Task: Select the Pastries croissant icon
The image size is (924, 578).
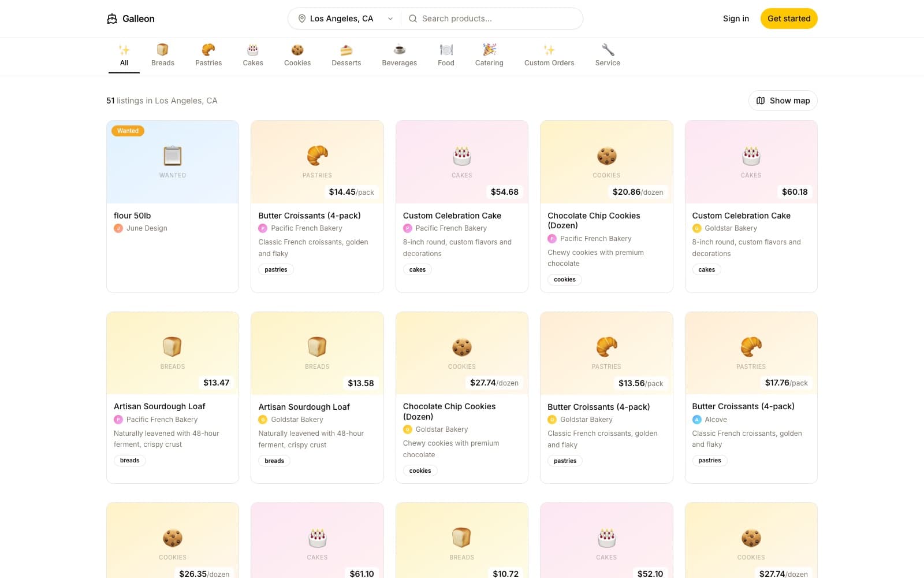Action: pyautogui.click(x=208, y=49)
